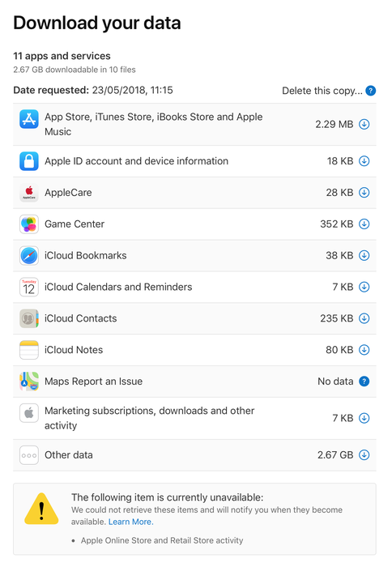The image size is (392, 567).
Task: Click the Game Center app icon
Action: click(29, 224)
